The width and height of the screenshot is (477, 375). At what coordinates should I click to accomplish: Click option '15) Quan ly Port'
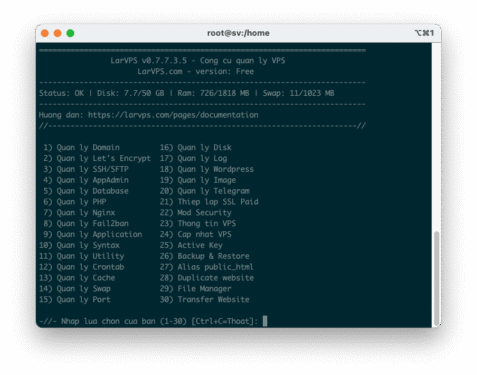75,299
